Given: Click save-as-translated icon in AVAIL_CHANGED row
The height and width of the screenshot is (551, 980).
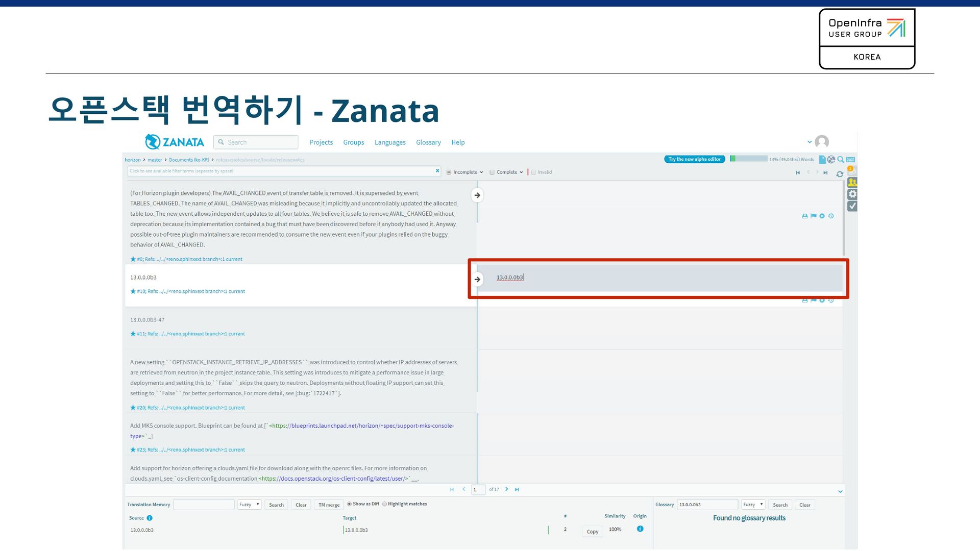Looking at the screenshot, I should click(805, 216).
